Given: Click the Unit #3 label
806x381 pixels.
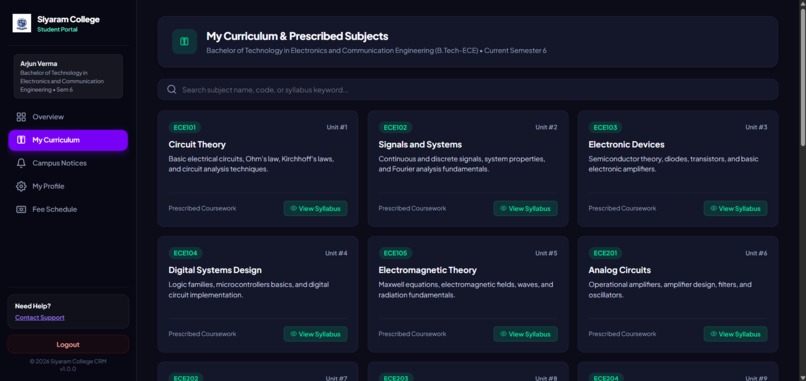Looking at the screenshot, I should (x=756, y=128).
